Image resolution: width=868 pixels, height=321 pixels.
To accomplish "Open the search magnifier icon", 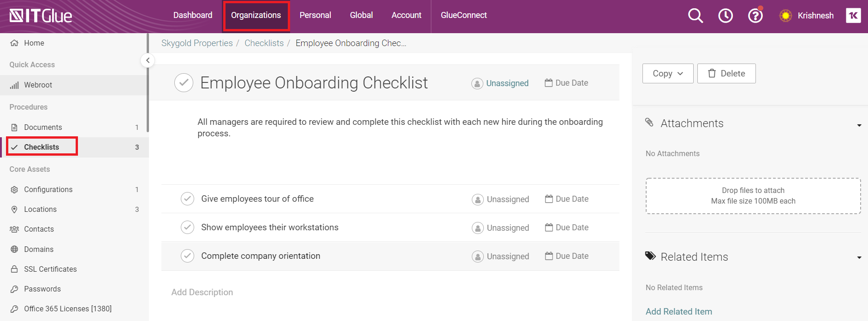I will 696,16.
